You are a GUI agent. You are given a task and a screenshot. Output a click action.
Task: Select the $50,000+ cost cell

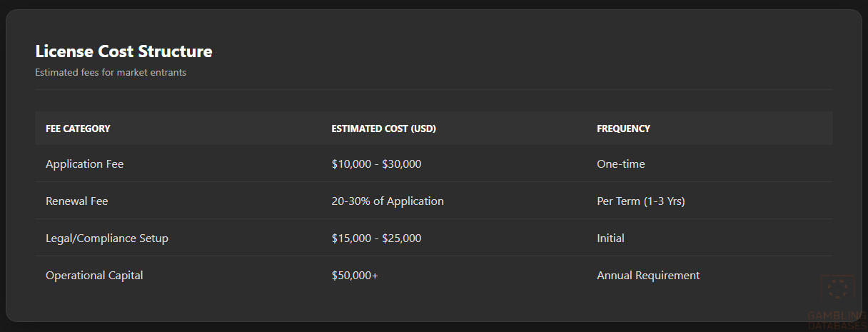point(355,276)
